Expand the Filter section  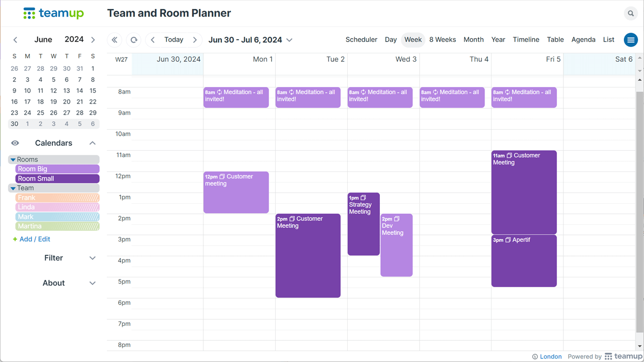(53, 258)
